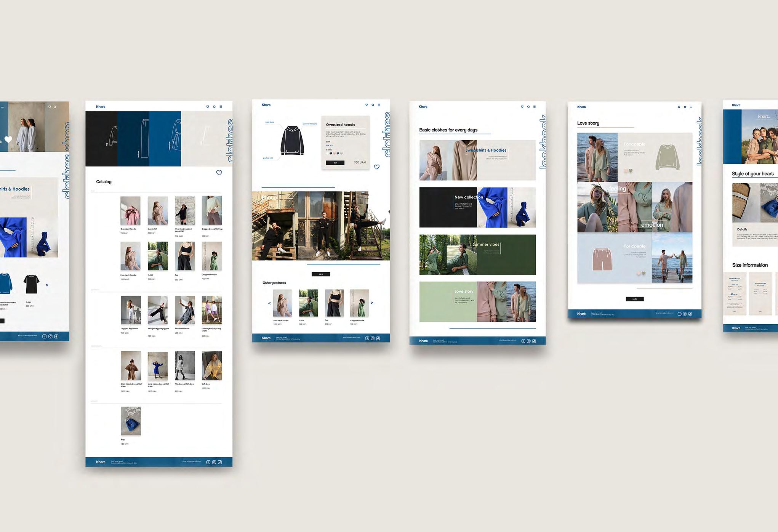Click the right arrow next to the black T-shirt
Viewport: 778px width, 532px height.
click(47, 285)
